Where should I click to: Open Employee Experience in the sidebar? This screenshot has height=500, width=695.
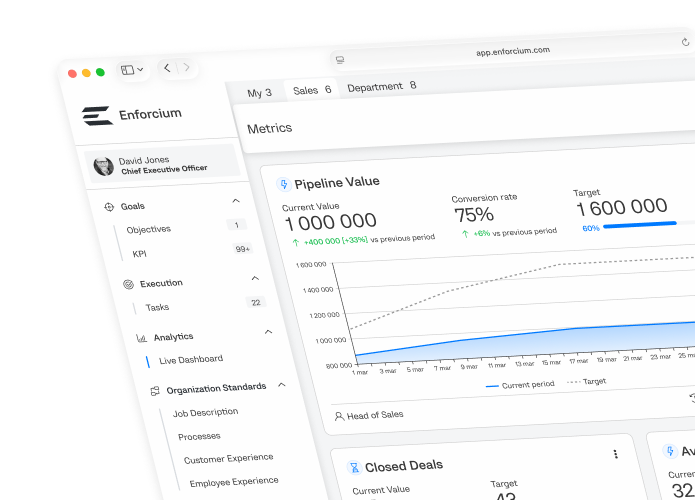pos(234,482)
